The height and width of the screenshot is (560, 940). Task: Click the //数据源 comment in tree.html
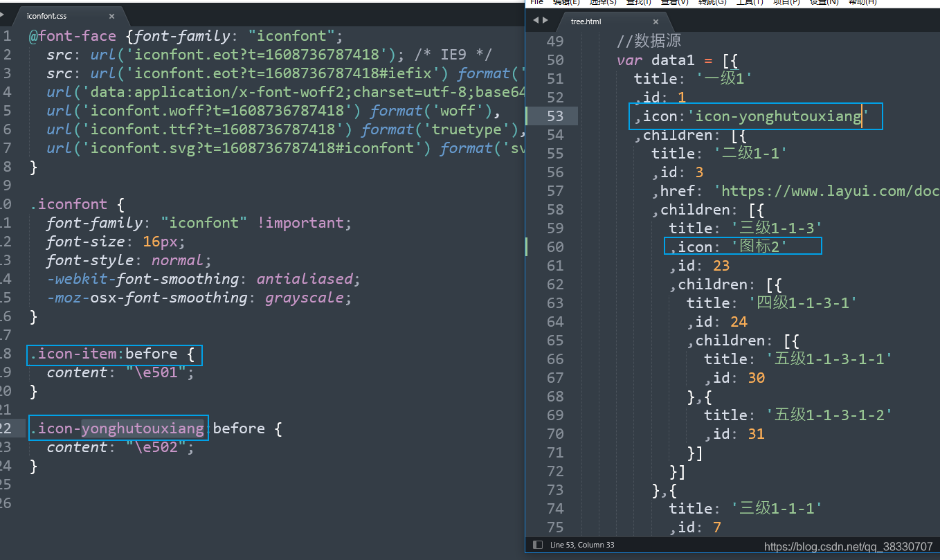(649, 42)
